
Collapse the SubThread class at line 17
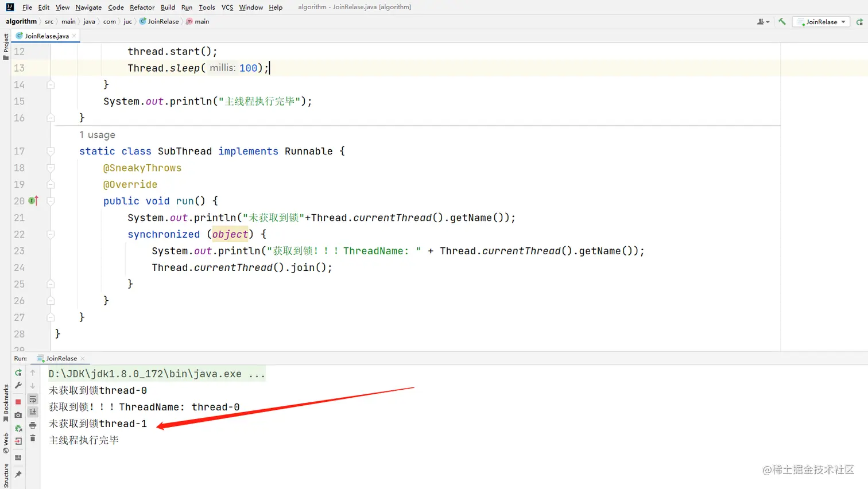[x=51, y=151]
